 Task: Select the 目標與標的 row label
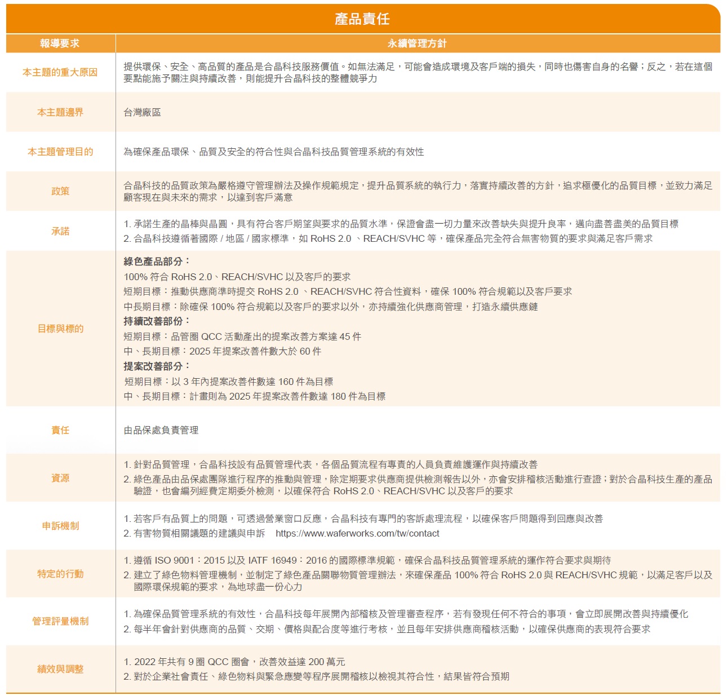pos(60,329)
